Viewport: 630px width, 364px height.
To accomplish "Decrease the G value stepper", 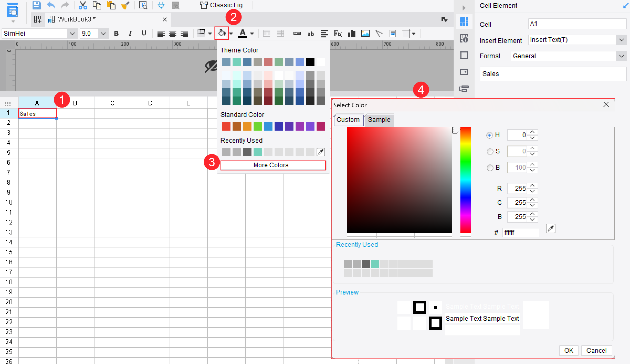I will click(x=532, y=205).
